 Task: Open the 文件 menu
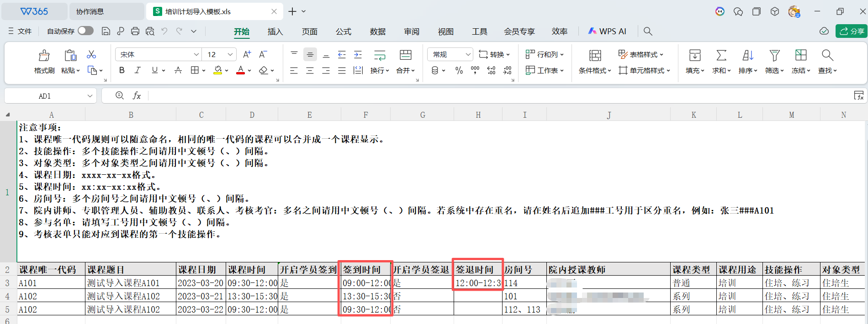click(20, 31)
